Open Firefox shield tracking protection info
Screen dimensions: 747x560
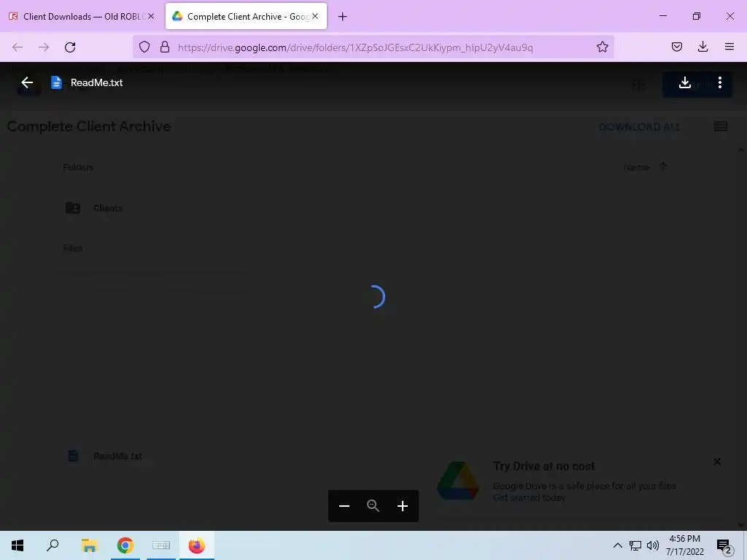click(x=144, y=47)
